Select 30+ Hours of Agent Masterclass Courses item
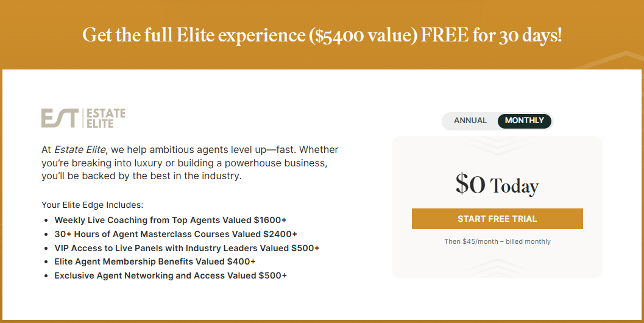This screenshot has height=323, width=644. coord(176,234)
